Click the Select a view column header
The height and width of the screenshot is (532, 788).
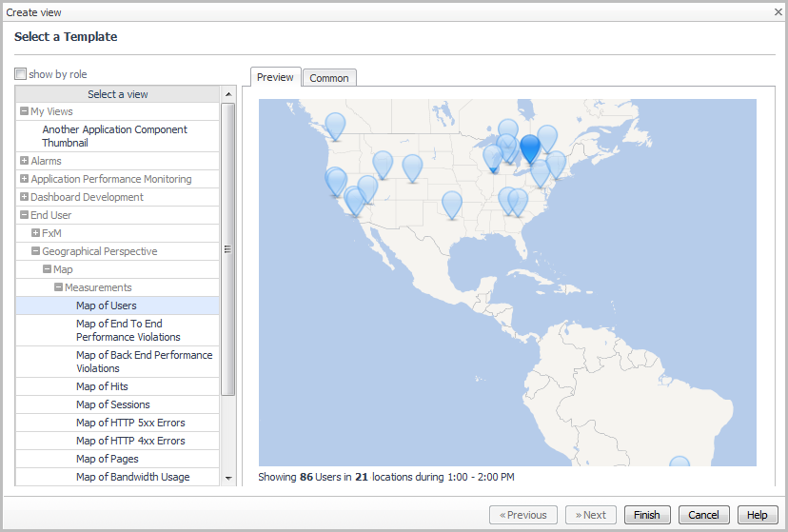[118, 94]
